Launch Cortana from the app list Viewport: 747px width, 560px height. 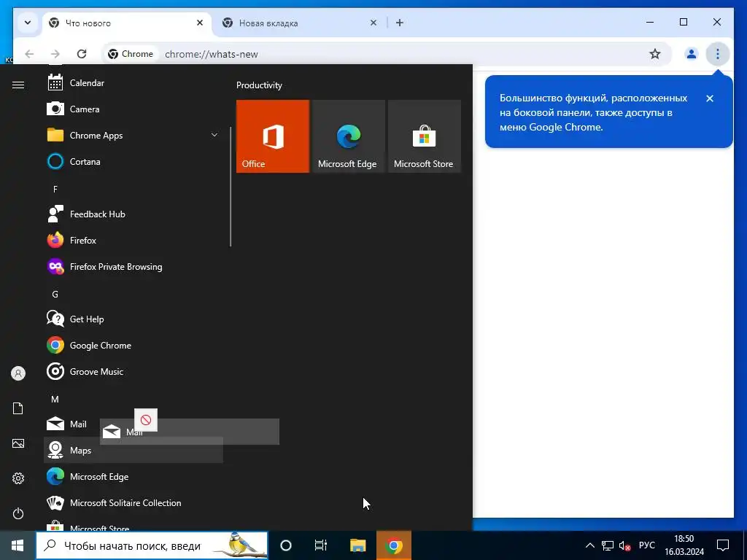(133, 161)
